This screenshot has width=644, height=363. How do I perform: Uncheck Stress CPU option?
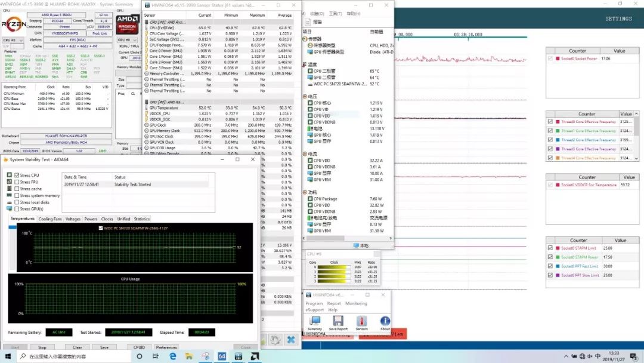pyautogui.click(x=17, y=175)
